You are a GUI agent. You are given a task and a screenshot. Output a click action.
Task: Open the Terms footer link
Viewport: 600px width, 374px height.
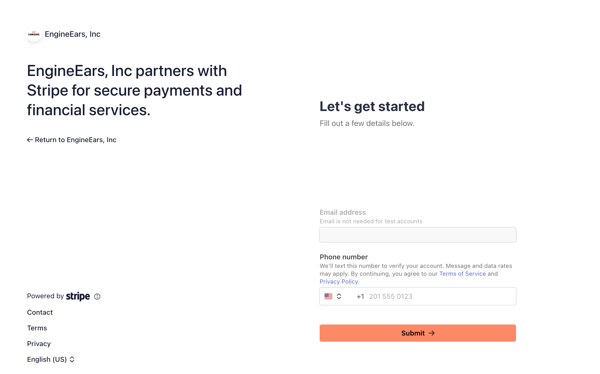[x=37, y=328]
